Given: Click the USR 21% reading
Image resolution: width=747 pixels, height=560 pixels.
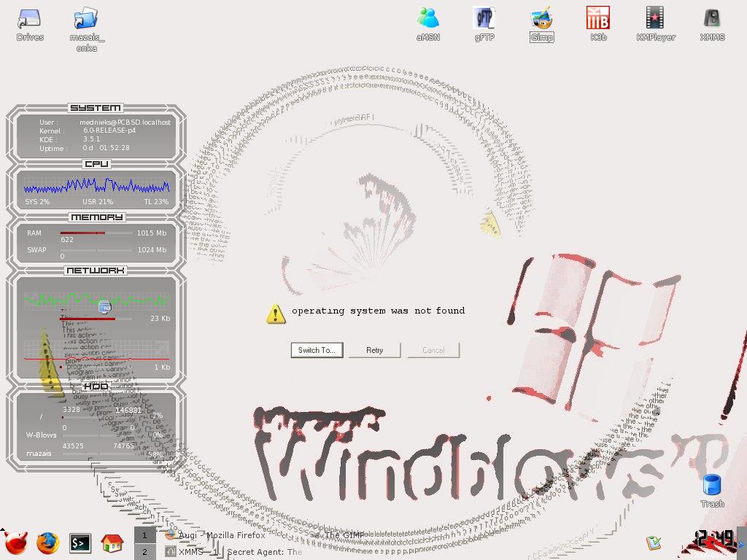Looking at the screenshot, I should [98, 202].
